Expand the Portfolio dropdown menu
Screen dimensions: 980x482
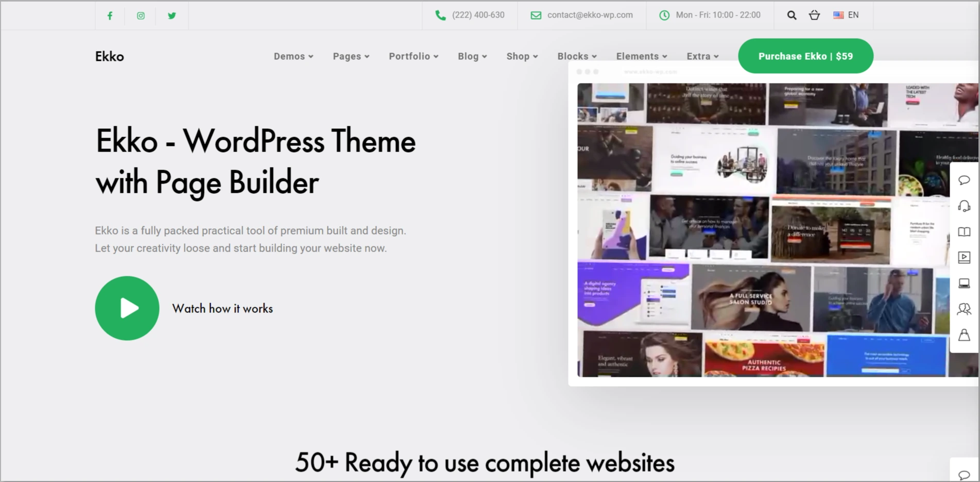click(x=414, y=56)
